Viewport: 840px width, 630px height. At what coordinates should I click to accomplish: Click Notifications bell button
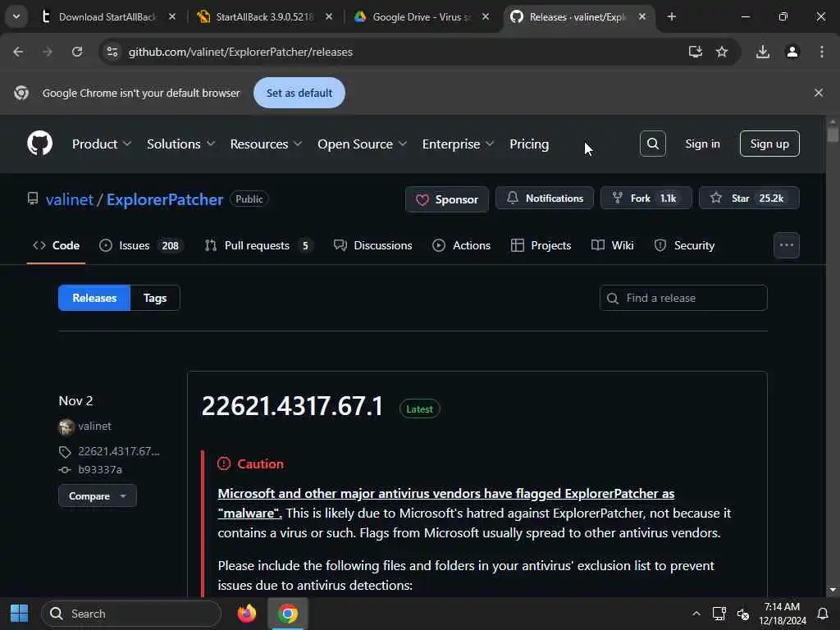pos(545,199)
